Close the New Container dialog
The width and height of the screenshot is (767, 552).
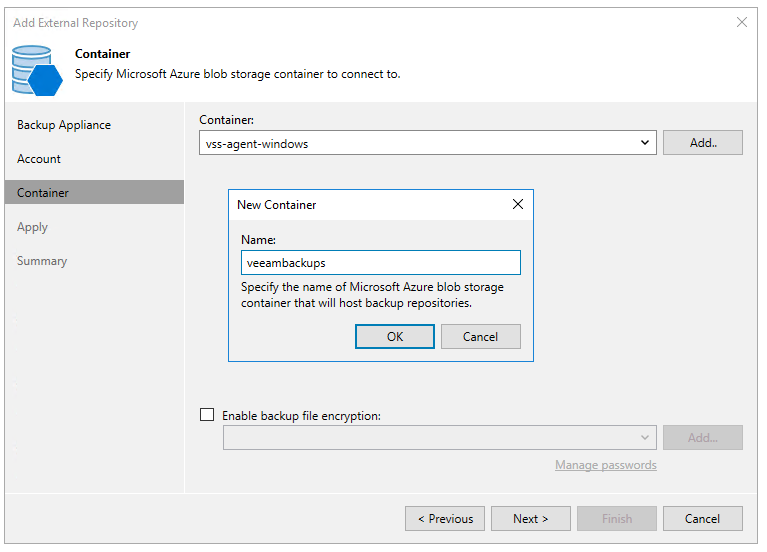[x=517, y=204]
